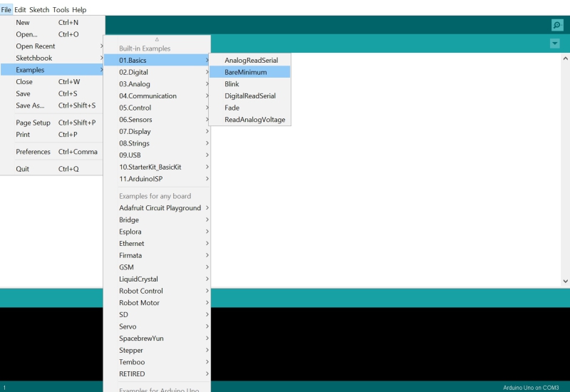570x392 pixels.
Task: Open the Edit menu
Action: click(20, 10)
